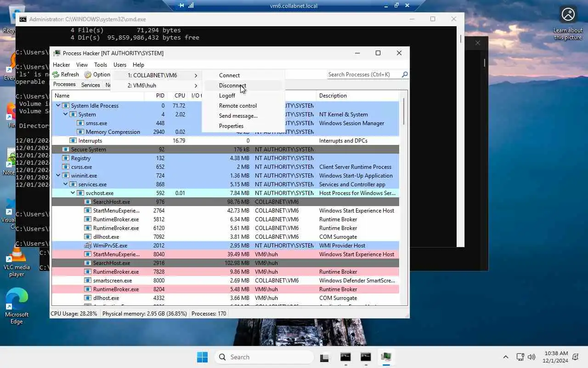Image resolution: width=588 pixels, height=368 pixels.
Task: Click the Processes: 170 status entry
Action: tap(209, 314)
